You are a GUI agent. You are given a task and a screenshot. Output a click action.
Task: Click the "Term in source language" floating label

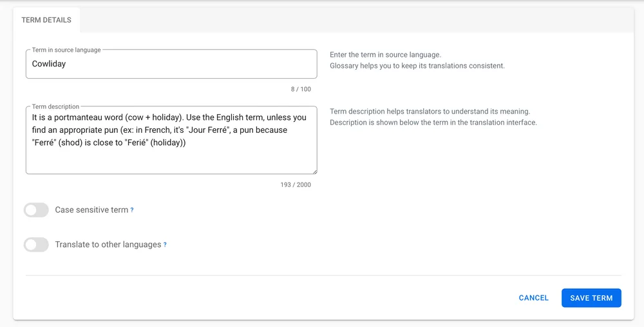click(x=66, y=50)
